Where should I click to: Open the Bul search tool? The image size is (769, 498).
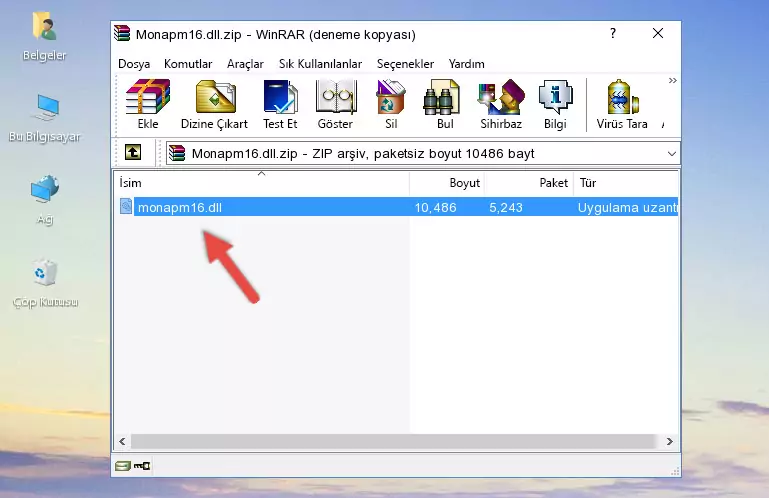click(444, 105)
